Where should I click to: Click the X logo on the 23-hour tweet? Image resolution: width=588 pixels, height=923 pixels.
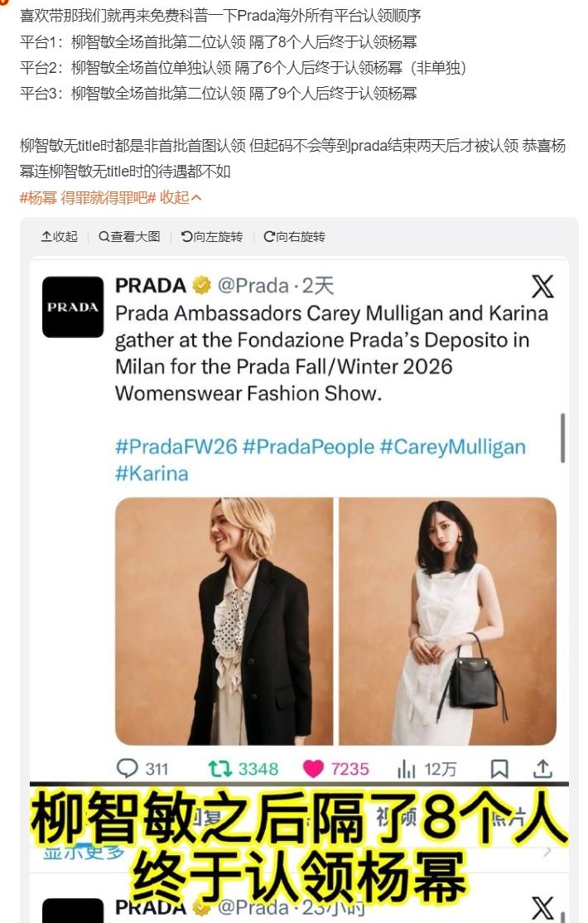pyautogui.click(x=542, y=910)
